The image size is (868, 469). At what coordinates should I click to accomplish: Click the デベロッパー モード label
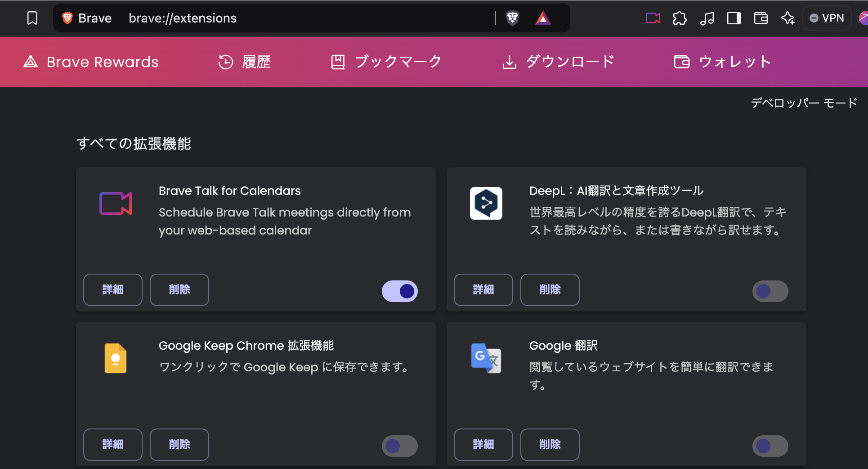804,103
